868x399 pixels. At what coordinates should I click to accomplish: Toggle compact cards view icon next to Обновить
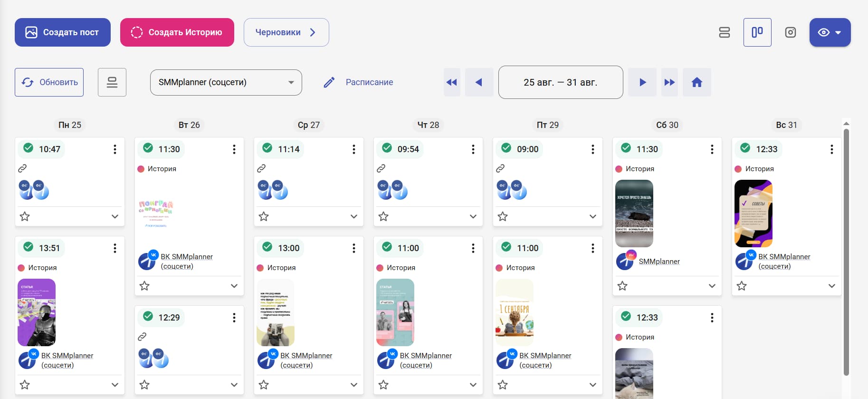[112, 82]
